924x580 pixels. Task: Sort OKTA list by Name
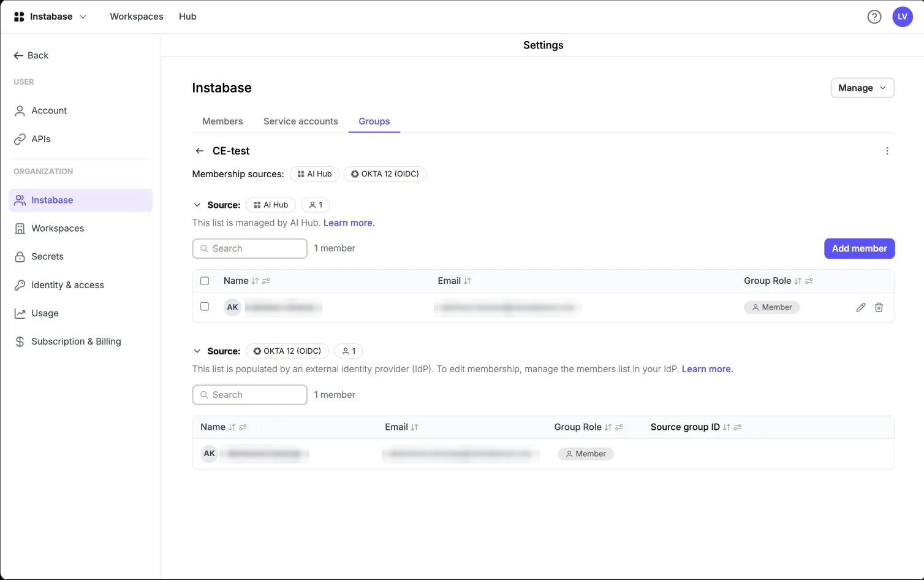pos(232,427)
